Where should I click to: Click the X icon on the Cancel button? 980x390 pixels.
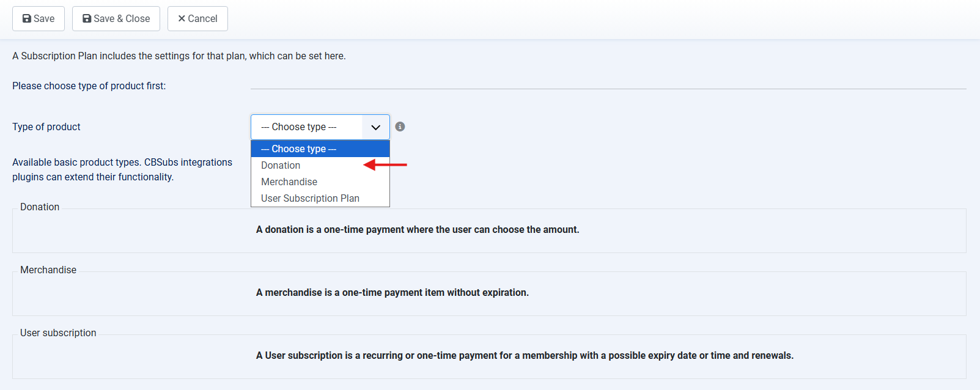(x=182, y=19)
